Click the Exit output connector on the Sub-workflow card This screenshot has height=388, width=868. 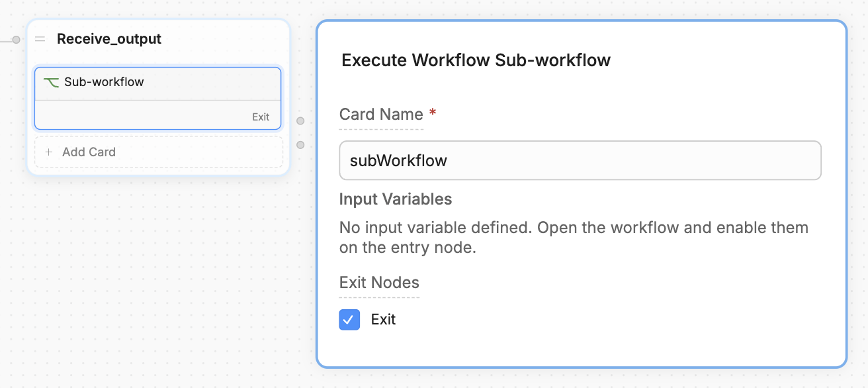(x=260, y=116)
